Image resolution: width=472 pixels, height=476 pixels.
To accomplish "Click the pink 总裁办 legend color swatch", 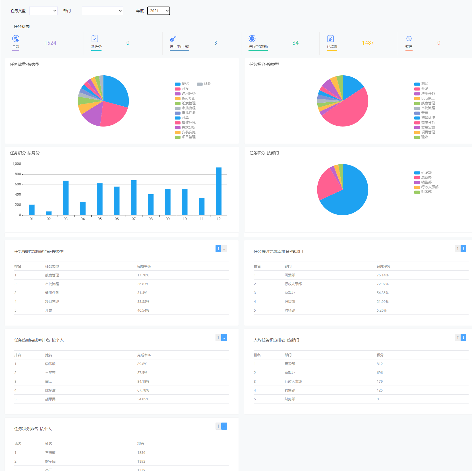I will [417, 178].
